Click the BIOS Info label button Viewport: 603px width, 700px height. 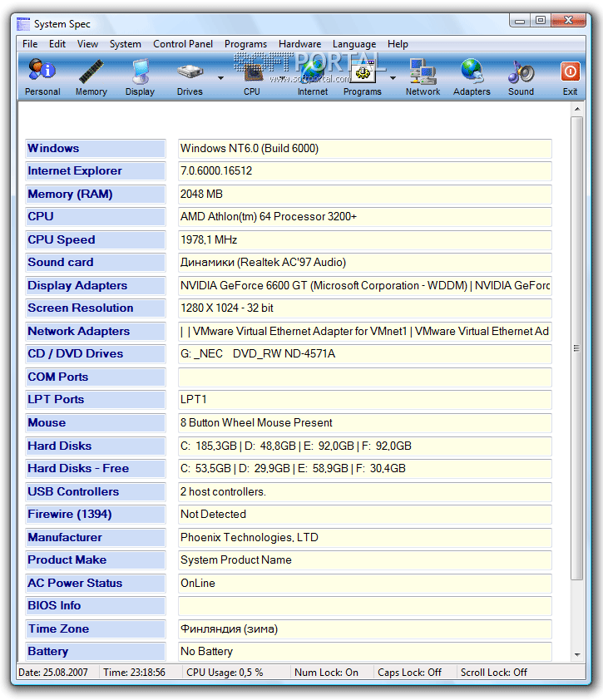96,606
